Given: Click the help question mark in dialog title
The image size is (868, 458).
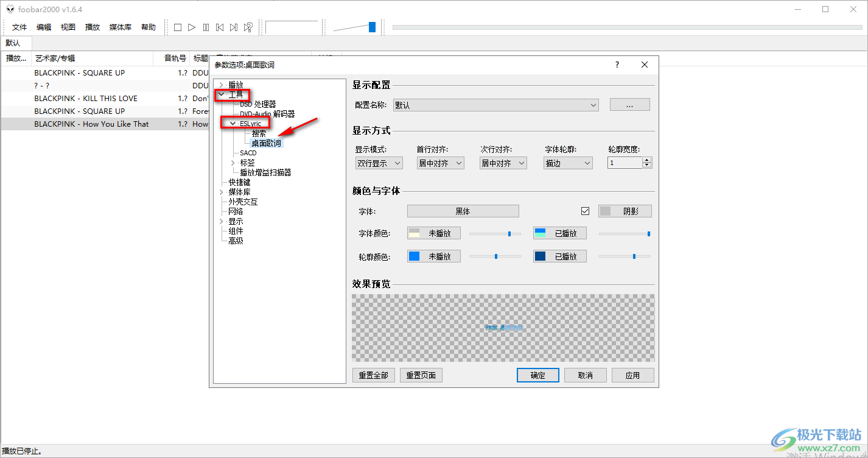Looking at the screenshot, I should [617, 65].
